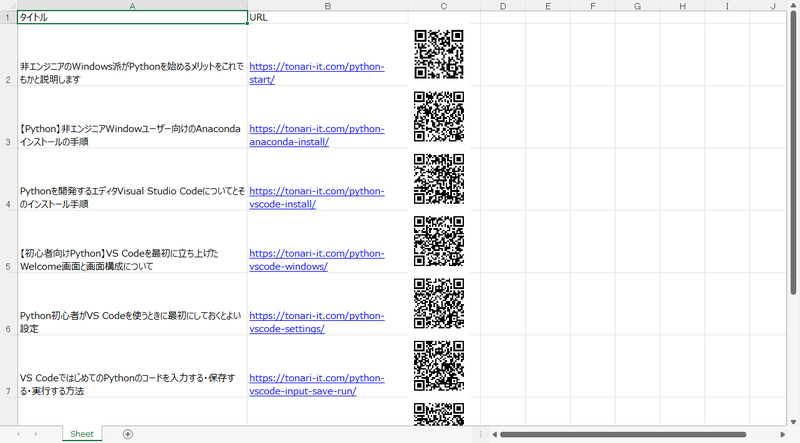Select row 6 header
The image size is (800, 443).
coord(8,304)
